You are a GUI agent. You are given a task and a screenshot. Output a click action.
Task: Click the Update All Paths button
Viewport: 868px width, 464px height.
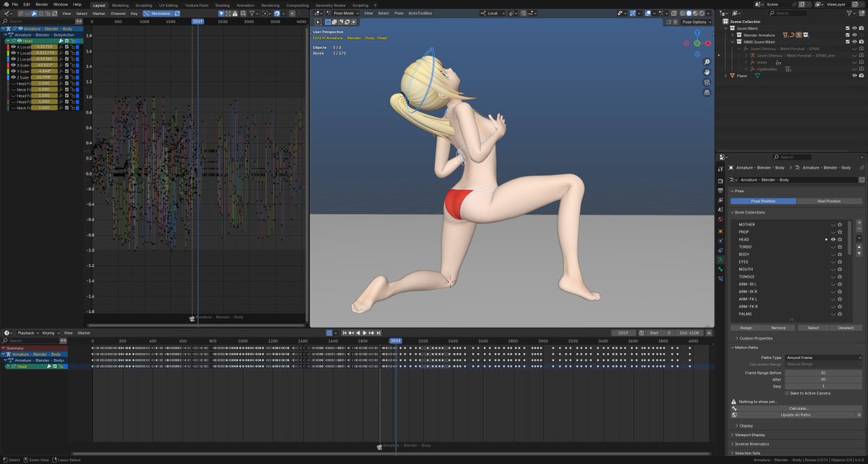coord(795,415)
